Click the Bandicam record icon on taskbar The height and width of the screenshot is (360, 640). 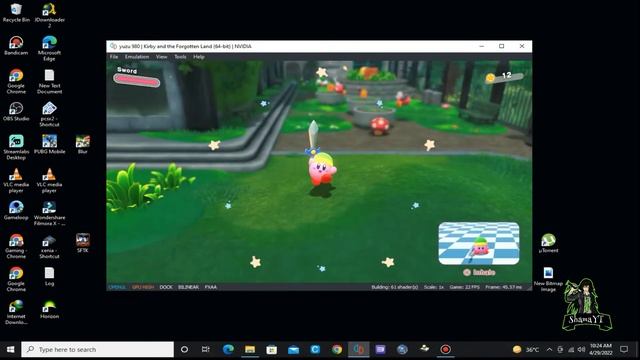tap(445, 349)
